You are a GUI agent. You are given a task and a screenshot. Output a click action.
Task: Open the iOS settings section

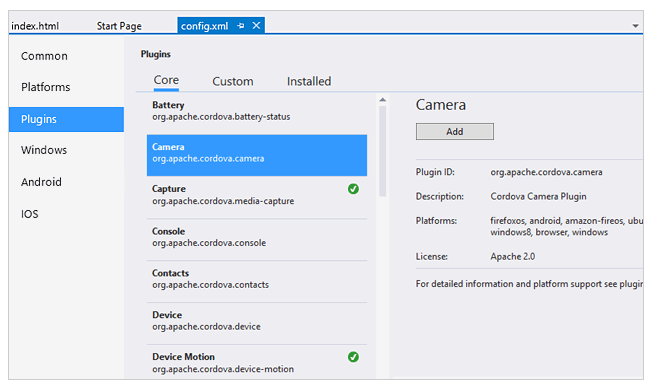click(x=29, y=214)
